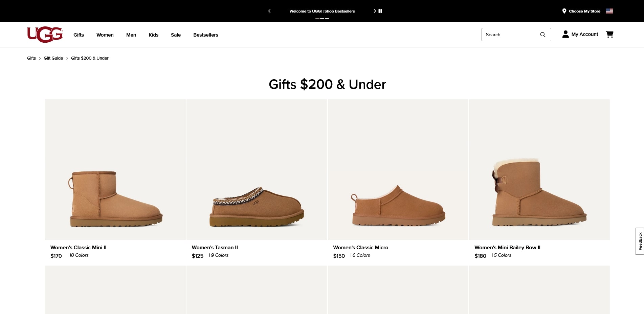Open the Sale section
Image resolution: width=644 pixels, height=314 pixels.
[176, 35]
